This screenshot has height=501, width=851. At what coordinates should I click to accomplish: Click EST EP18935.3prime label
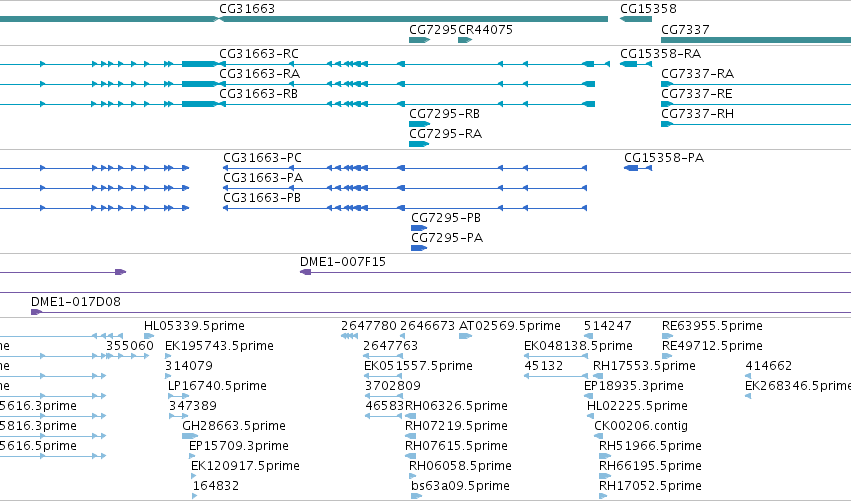(634, 386)
